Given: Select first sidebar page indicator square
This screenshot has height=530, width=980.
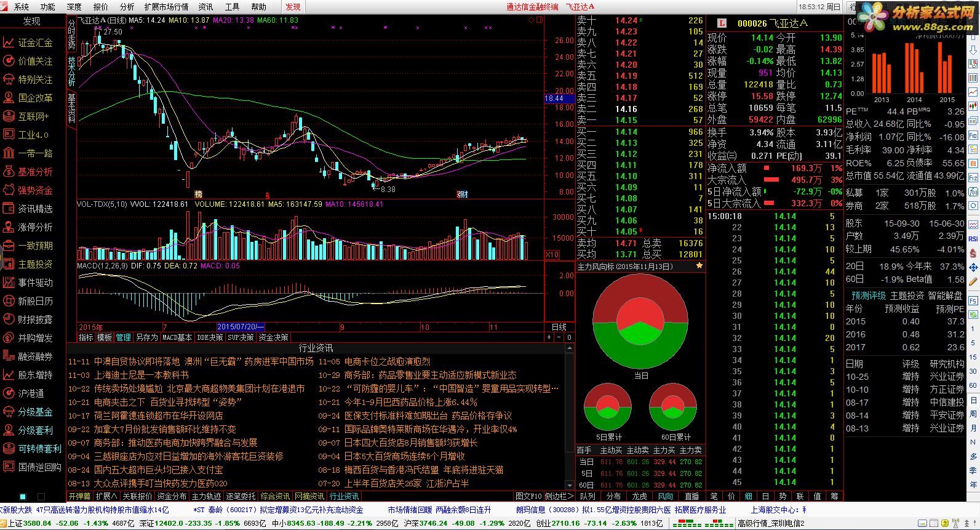Looking at the screenshot, I should (x=23, y=496).
